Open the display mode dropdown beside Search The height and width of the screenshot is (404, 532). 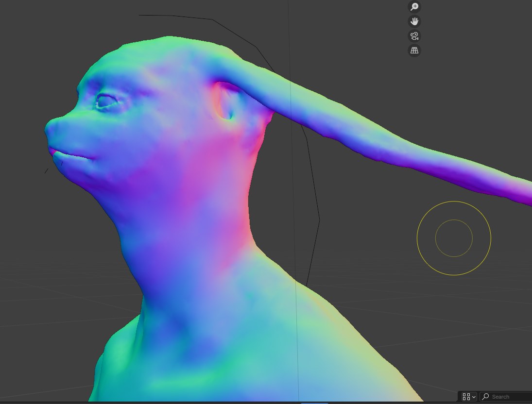point(469,397)
